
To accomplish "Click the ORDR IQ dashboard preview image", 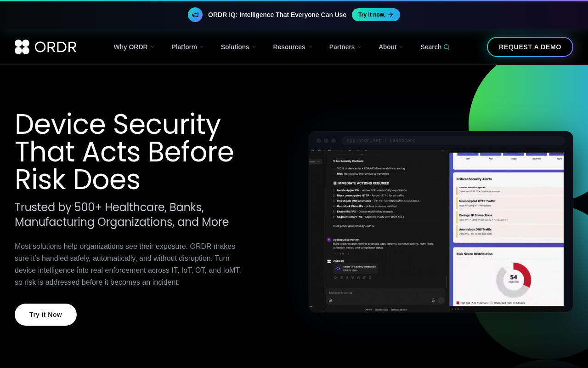I will 441,222.
